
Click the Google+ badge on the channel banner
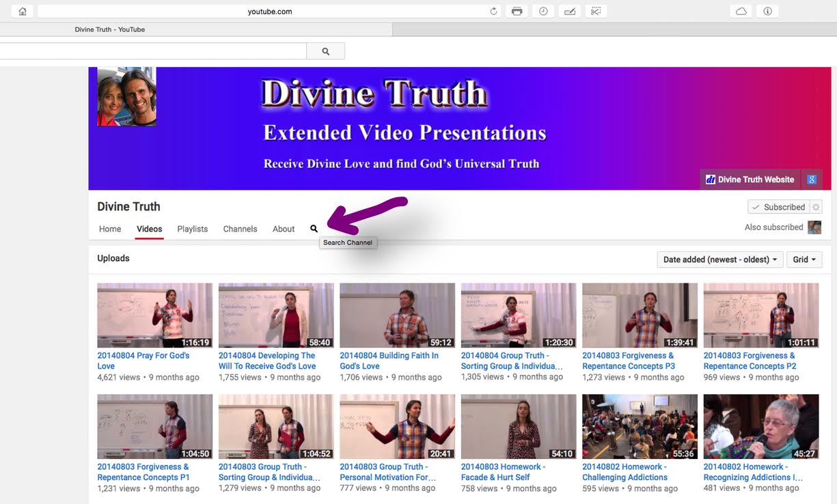pyautogui.click(x=812, y=179)
